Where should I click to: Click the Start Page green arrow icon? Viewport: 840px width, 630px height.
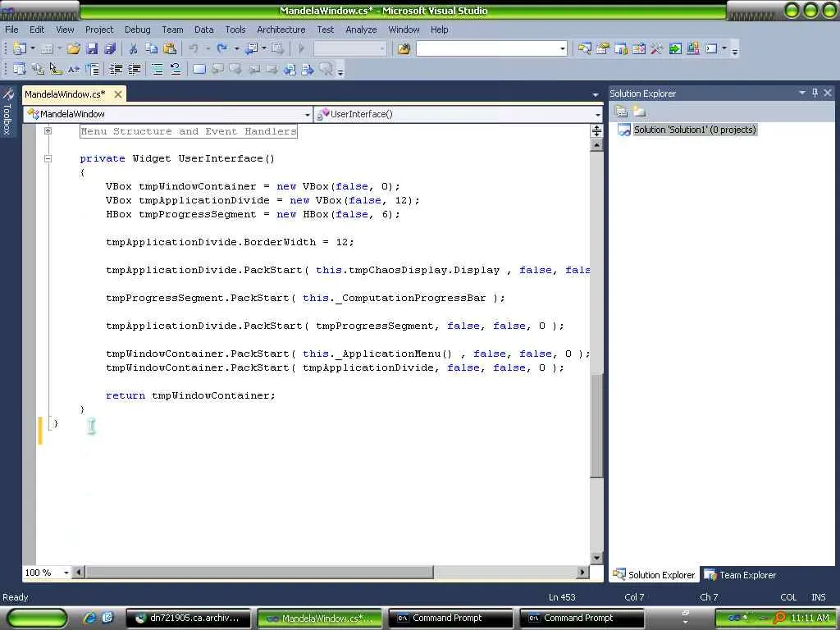pos(675,48)
